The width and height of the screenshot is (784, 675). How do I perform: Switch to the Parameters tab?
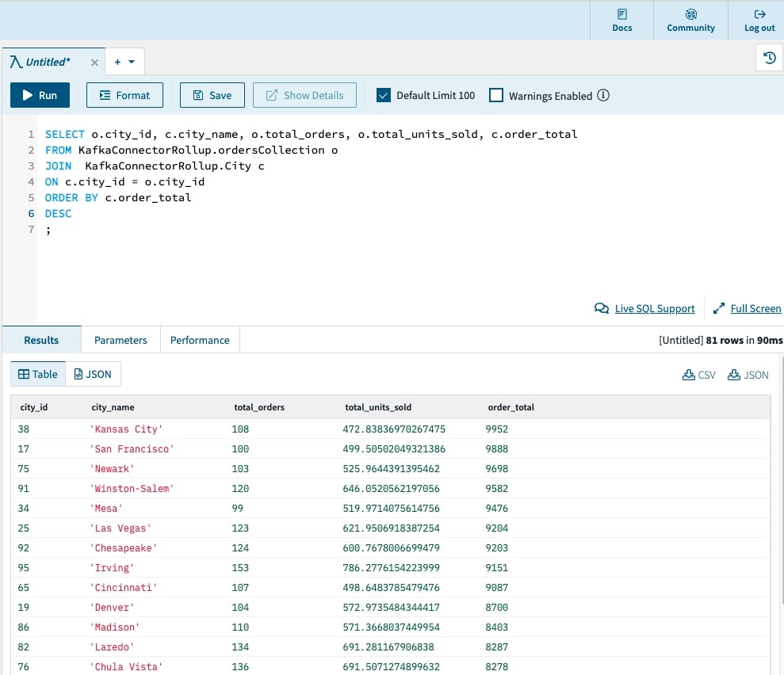[120, 340]
